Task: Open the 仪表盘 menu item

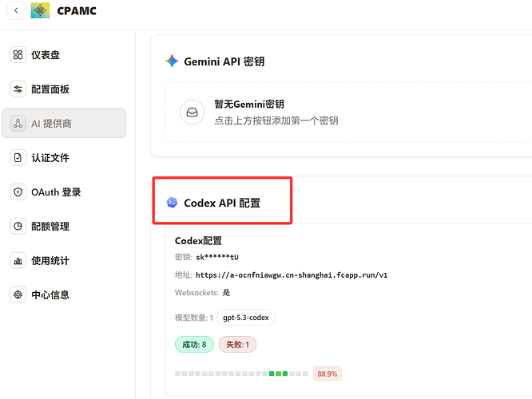Action: click(64, 55)
